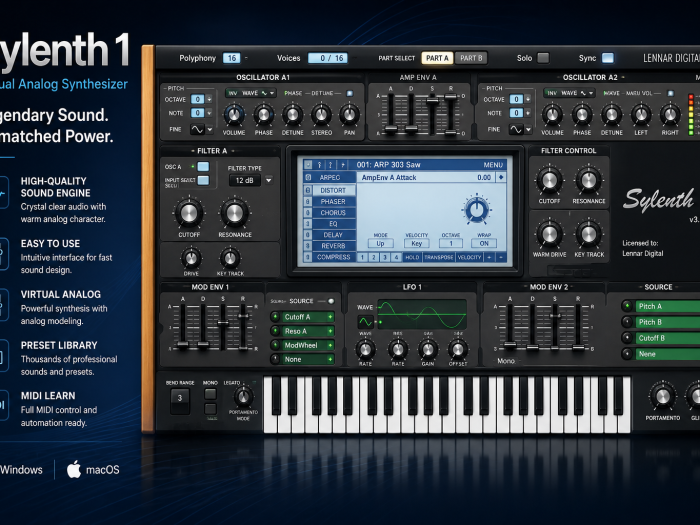This screenshot has height=525, width=700.
Task: Click the TRANSPOSE button in the arpeggiator
Action: point(439,257)
